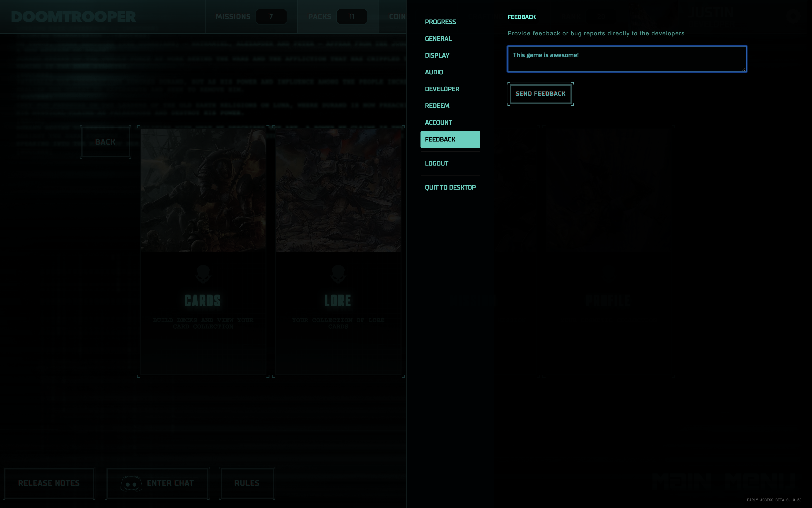Open the Rules button
The height and width of the screenshot is (508, 812).
point(247,483)
